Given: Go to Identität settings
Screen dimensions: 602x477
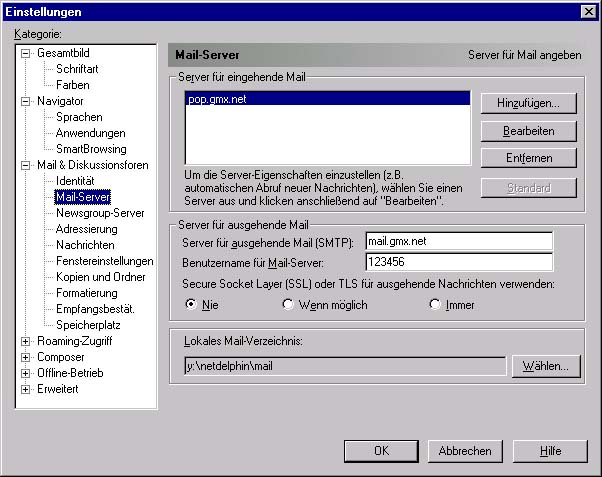Looking at the screenshot, I should [75, 181].
